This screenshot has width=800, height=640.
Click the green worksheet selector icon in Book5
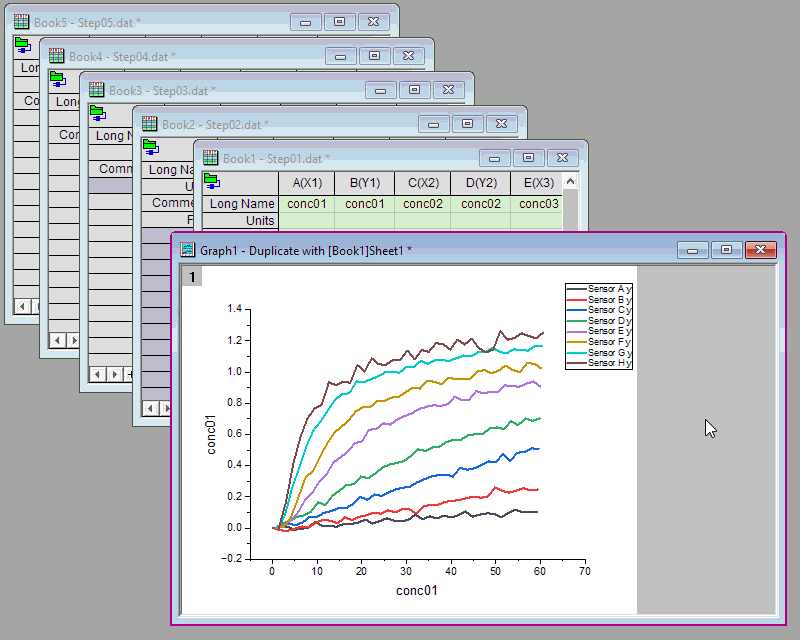coord(22,44)
